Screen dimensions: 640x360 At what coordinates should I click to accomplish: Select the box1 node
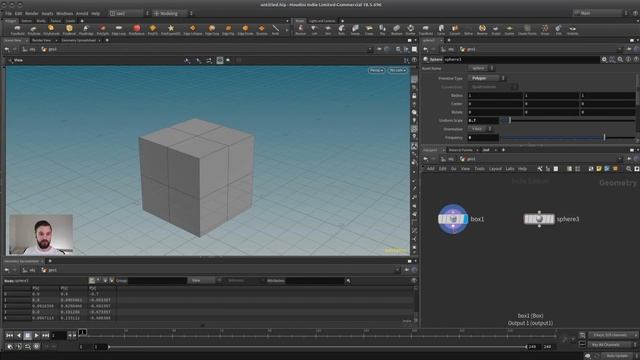point(453,219)
